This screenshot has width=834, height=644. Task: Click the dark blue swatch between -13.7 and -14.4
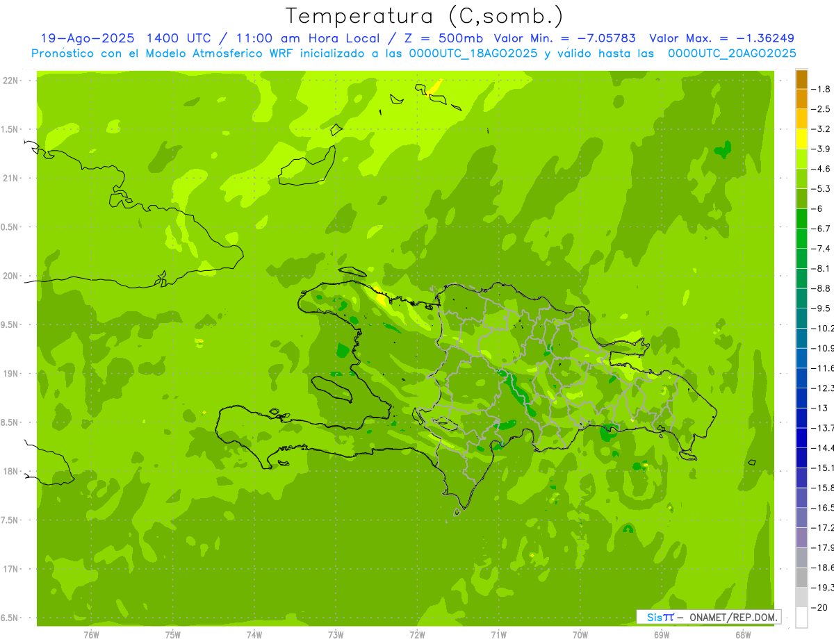(801, 438)
